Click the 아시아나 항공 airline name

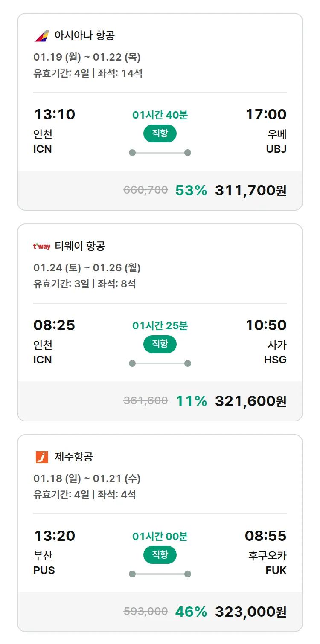pyautogui.click(x=84, y=35)
